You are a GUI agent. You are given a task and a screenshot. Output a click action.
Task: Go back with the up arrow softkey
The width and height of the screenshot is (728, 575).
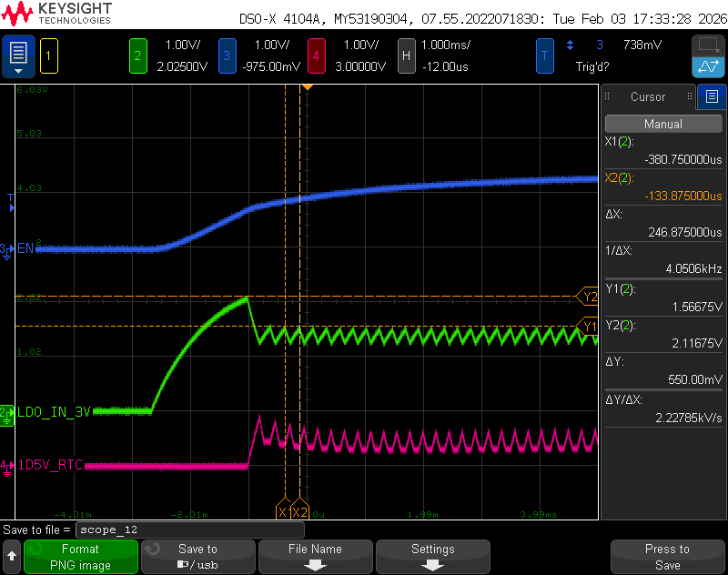(x=12, y=556)
